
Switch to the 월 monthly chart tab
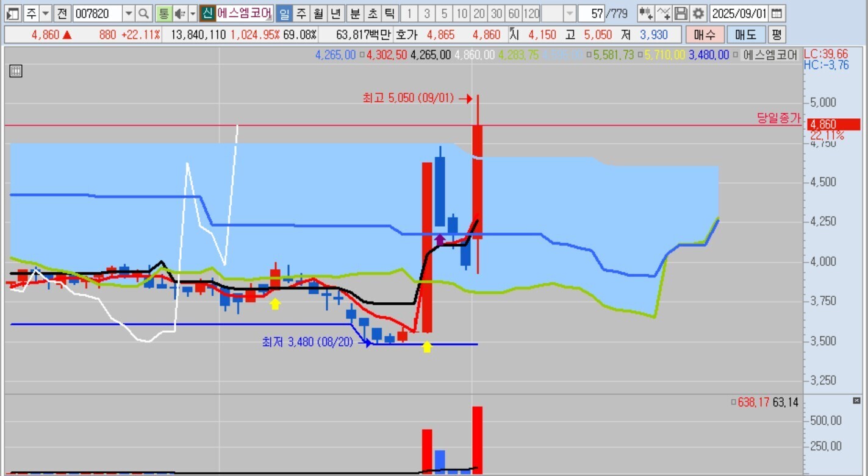tap(318, 13)
